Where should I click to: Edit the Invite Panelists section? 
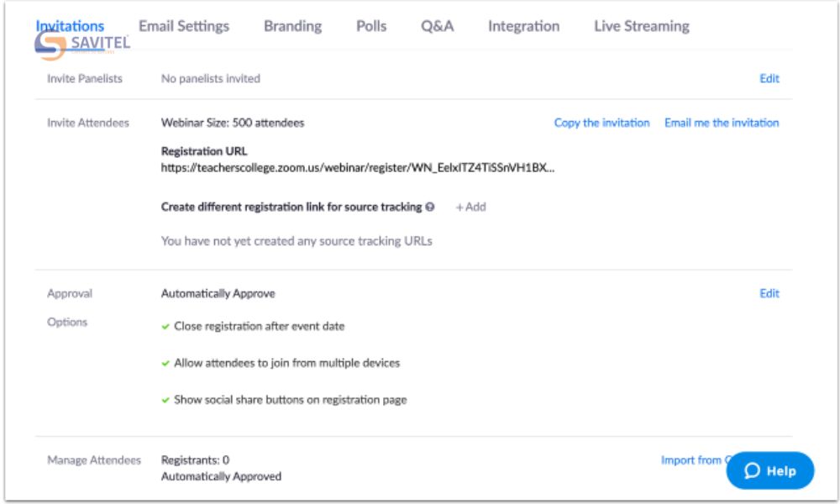[x=769, y=78]
